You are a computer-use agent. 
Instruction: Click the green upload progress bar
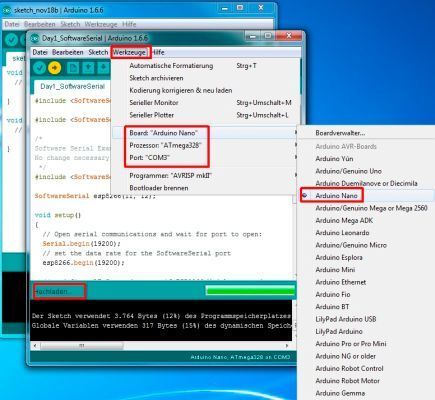(250, 291)
